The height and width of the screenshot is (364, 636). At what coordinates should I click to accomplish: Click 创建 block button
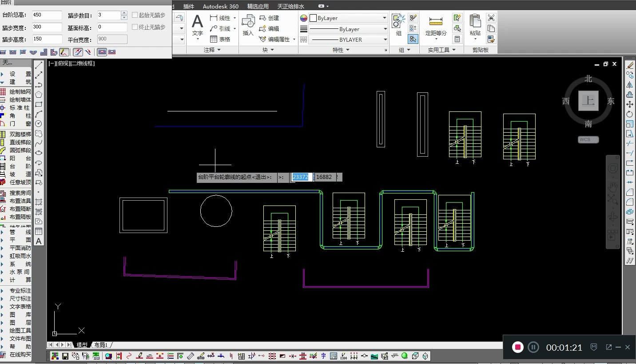coord(269,18)
